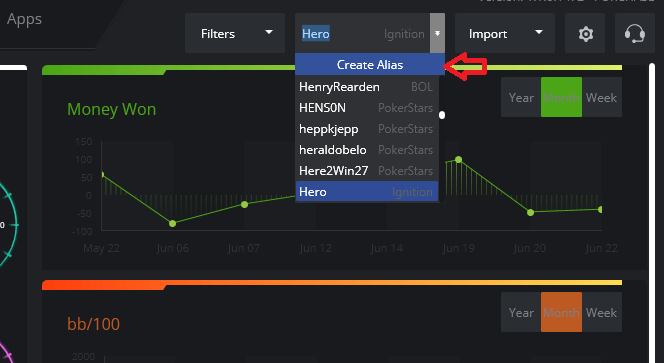The image size is (664, 363).
Task: Pick heraldobelo PokerStars entry
Action: tap(367, 150)
